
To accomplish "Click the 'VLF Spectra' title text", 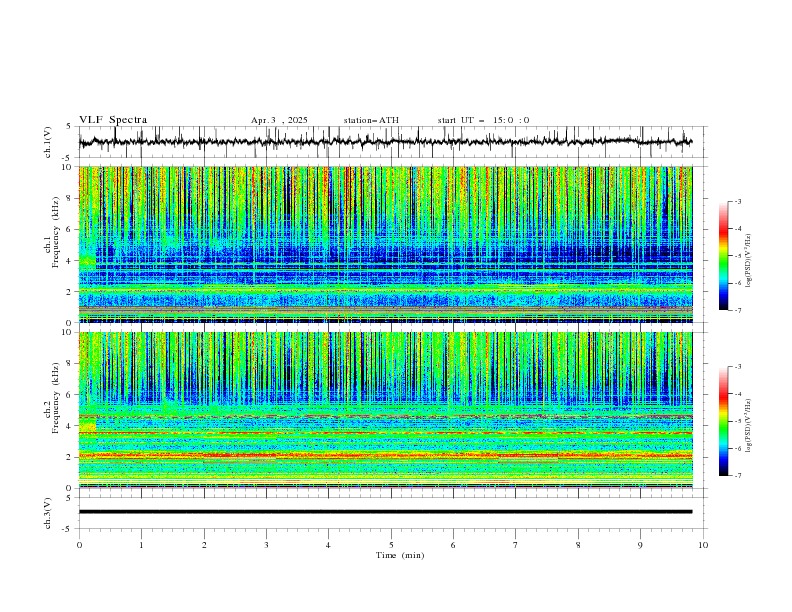I will (113, 120).
